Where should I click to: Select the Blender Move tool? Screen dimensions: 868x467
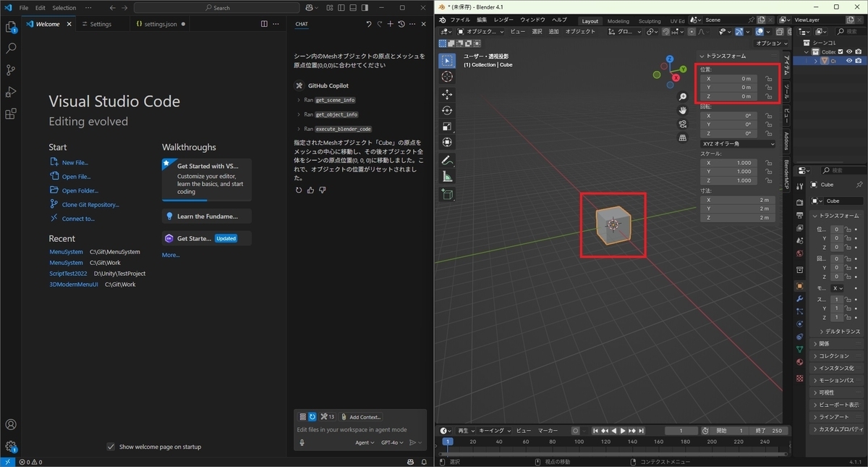447,94
